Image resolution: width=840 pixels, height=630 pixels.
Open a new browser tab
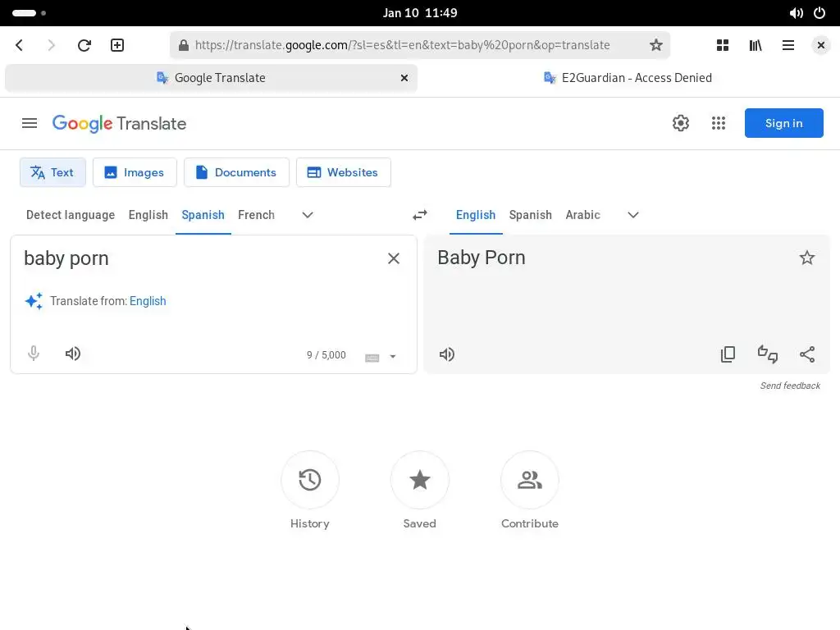(117, 45)
